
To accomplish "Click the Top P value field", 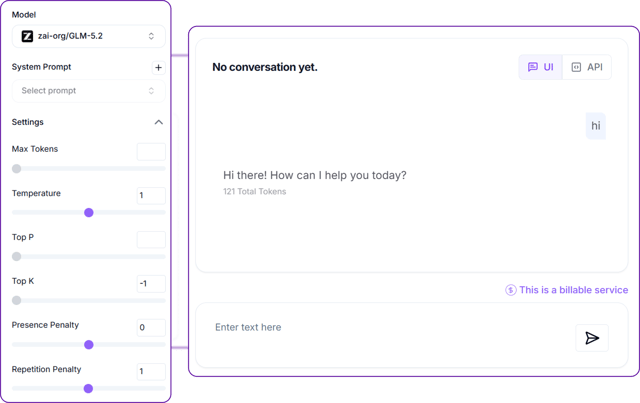I will (x=151, y=240).
